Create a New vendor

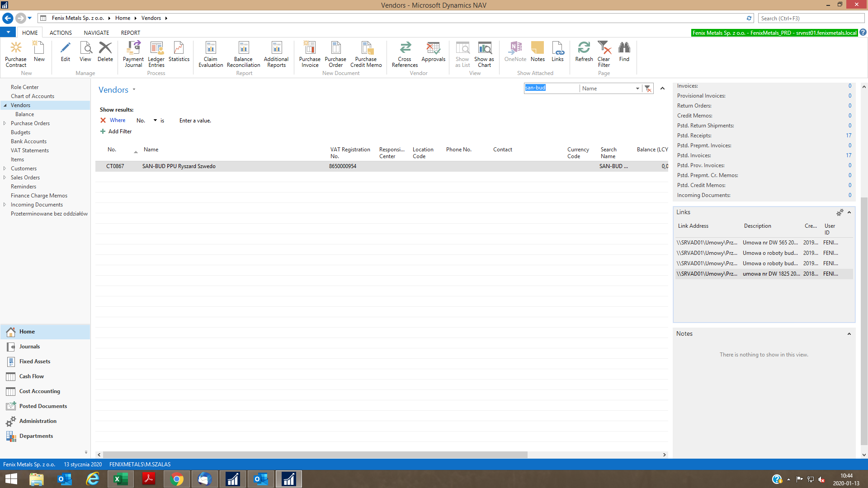39,52
